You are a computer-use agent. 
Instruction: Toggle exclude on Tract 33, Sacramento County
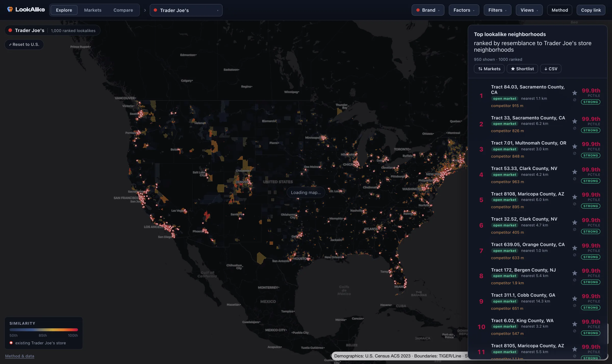tap(575, 128)
